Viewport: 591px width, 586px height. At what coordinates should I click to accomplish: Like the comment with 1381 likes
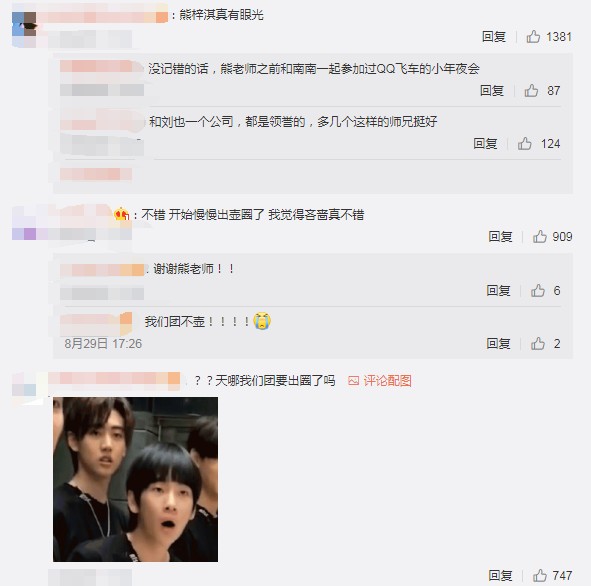point(533,37)
